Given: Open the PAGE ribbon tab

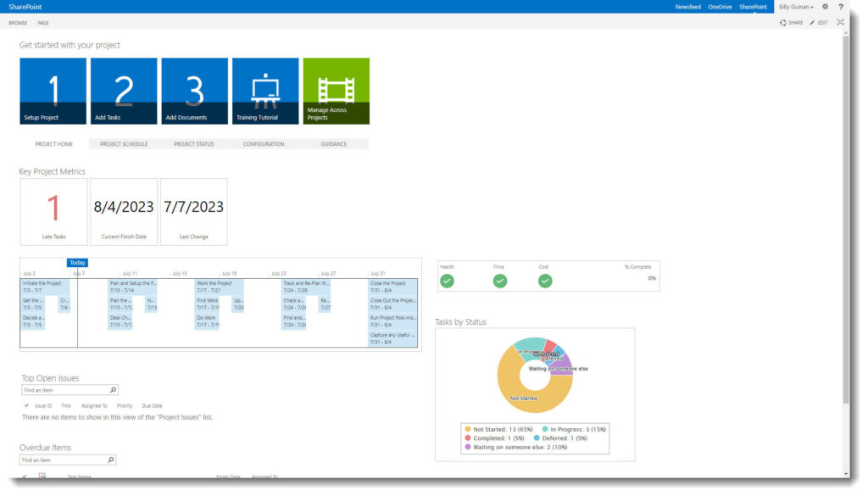Looking at the screenshot, I should coord(43,23).
